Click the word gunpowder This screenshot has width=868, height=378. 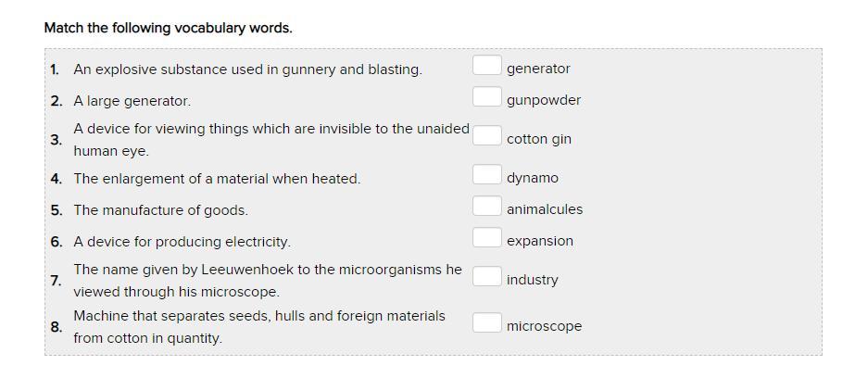coord(544,100)
